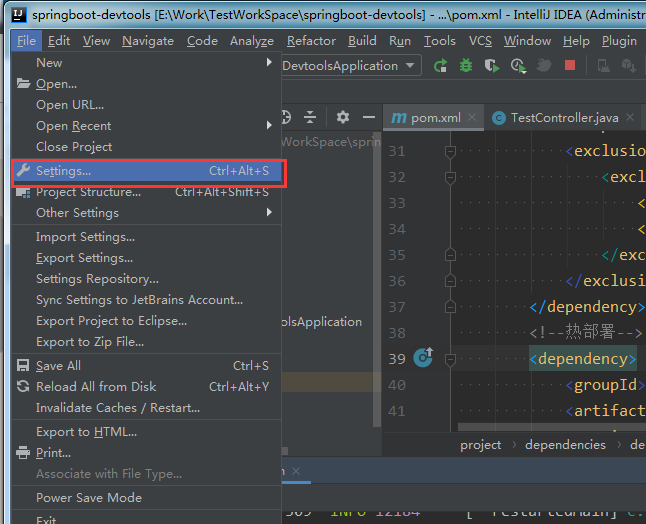Close the pom.xml editor tab
This screenshot has height=524, width=646.
[472, 117]
